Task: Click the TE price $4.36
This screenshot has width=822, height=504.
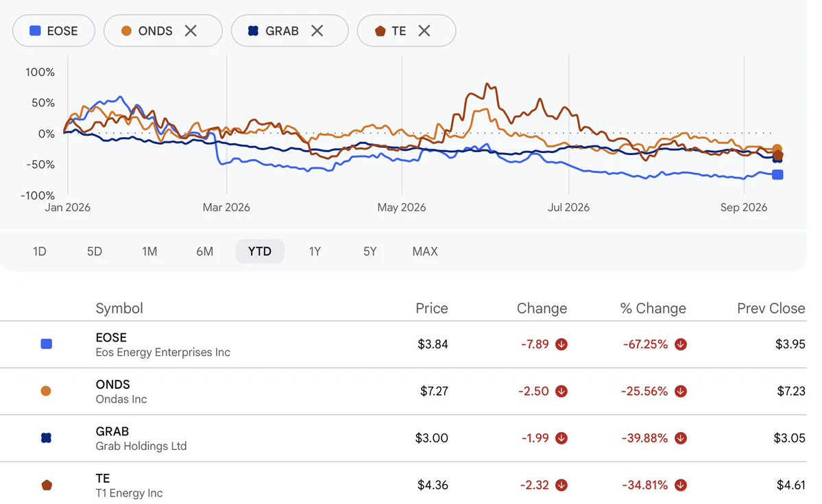Action: 433,485
